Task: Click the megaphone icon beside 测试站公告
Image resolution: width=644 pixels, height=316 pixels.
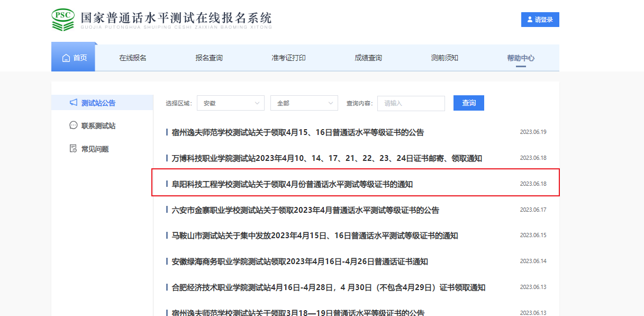Action: click(74, 103)
